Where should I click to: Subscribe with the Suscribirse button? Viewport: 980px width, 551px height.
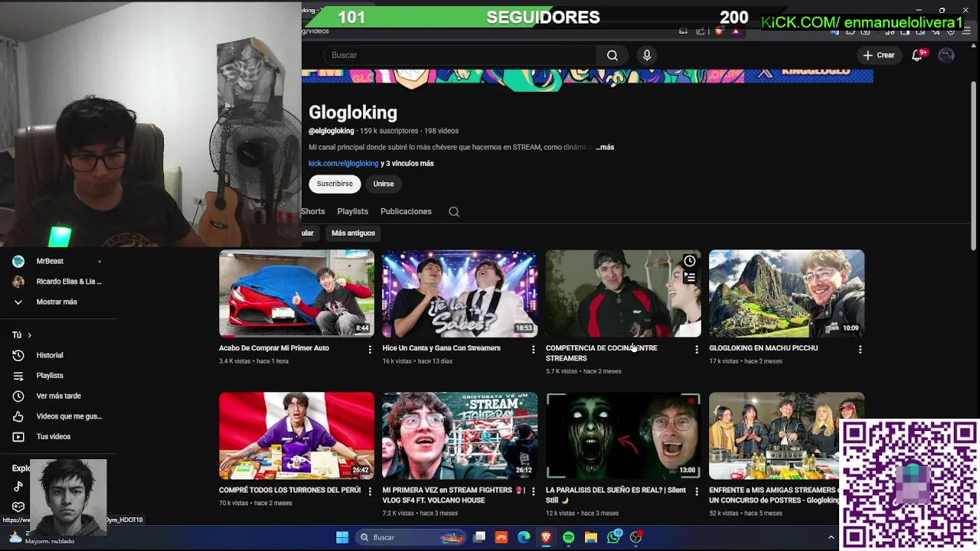[x=335, y=184]
